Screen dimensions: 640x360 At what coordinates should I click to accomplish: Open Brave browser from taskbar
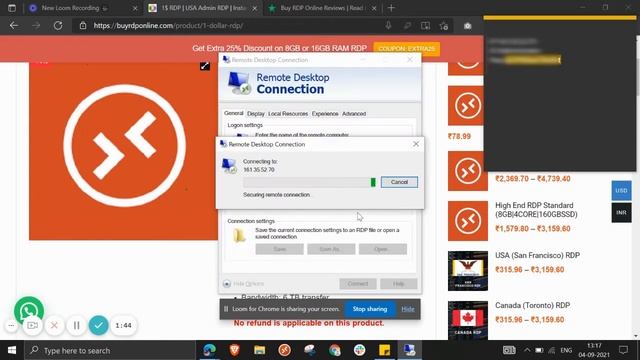pos(234,350)
